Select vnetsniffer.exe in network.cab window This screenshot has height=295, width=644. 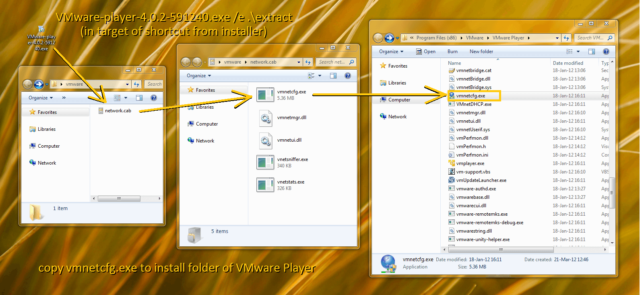(x=282, y=162)
